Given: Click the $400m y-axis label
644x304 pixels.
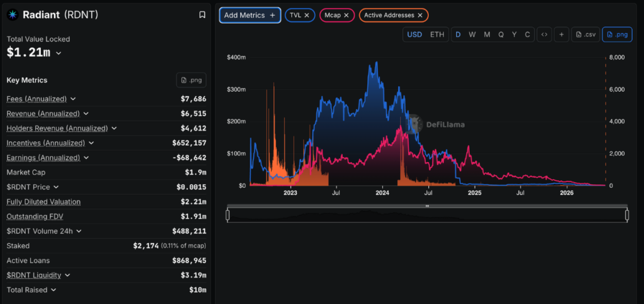Looking at the screenshot, I should point(236,57).
